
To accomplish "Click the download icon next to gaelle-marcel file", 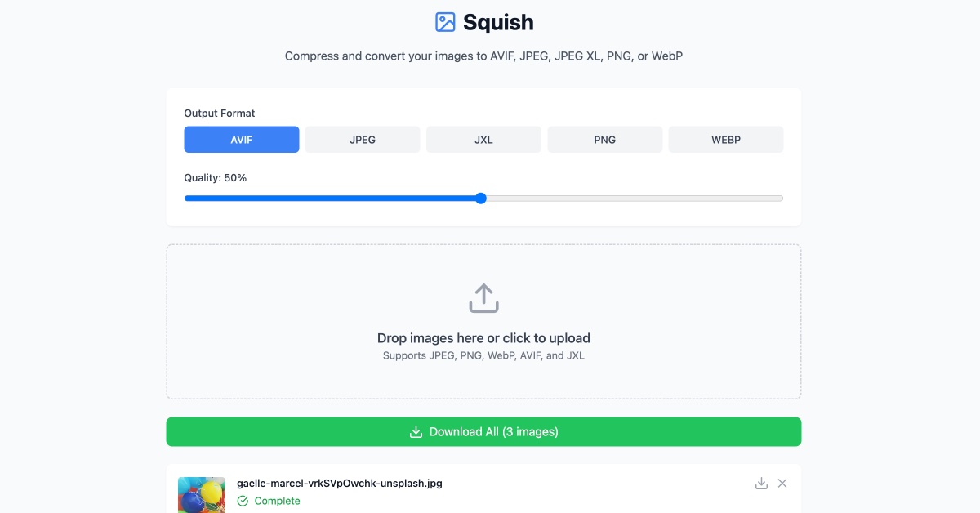I will pos(761,483).
